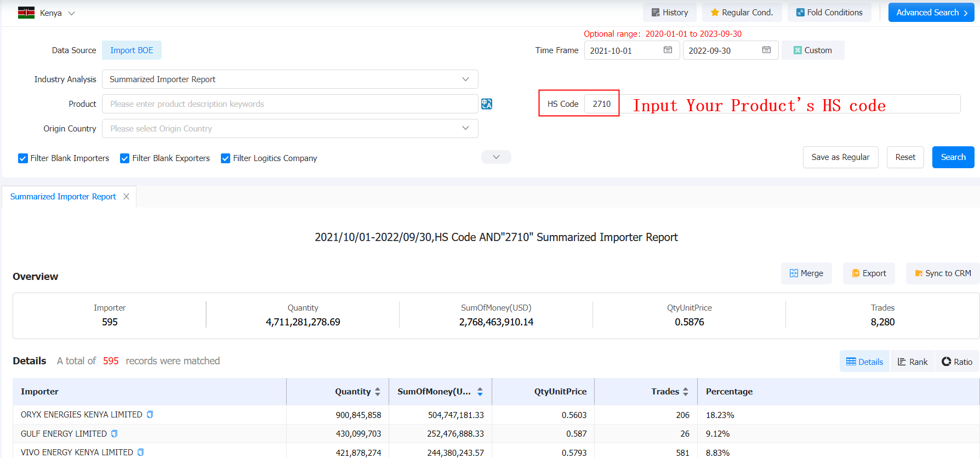
Task: Click Fold Conditions button
Action: [829, 13]
